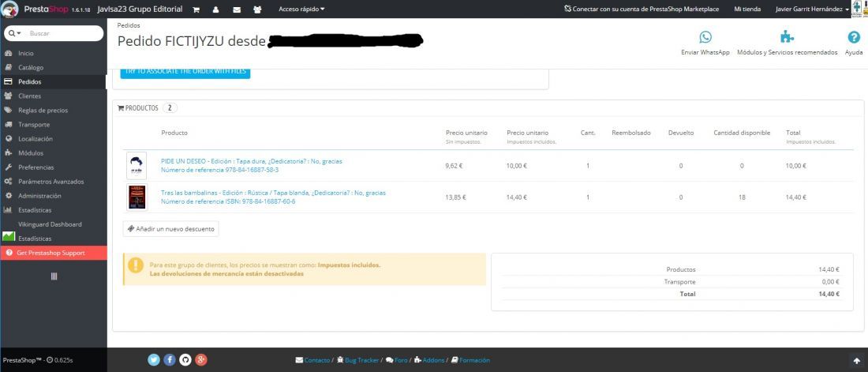Click Añadir un nuevo descuento button
This screenshot has width=868, height=372.
(170, 228)
